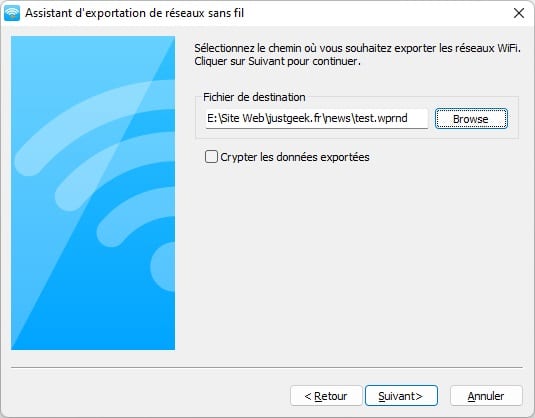Go to next step with Suivant
The height and width of the screenshot is (418, 535).
tap(401, 396)
